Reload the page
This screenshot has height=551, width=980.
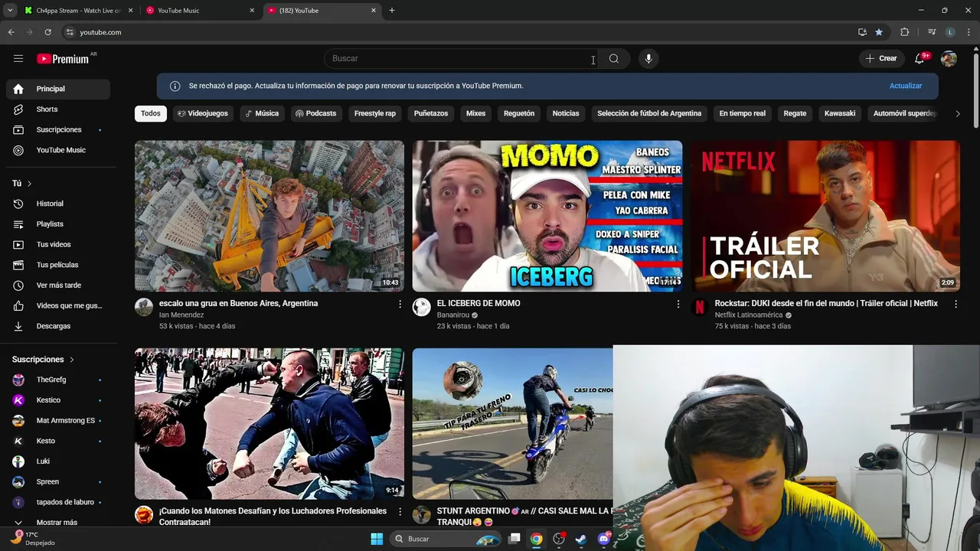[x=47, y=32]
